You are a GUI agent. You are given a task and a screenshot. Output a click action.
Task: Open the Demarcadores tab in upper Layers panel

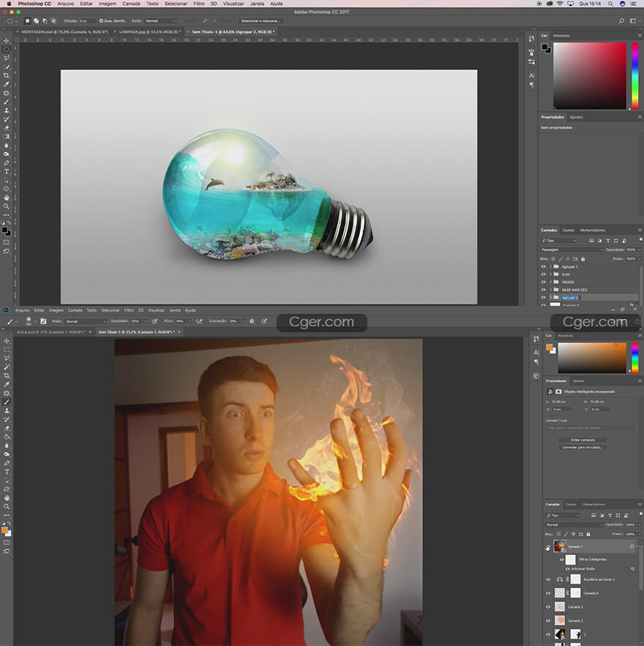point(593,230)
